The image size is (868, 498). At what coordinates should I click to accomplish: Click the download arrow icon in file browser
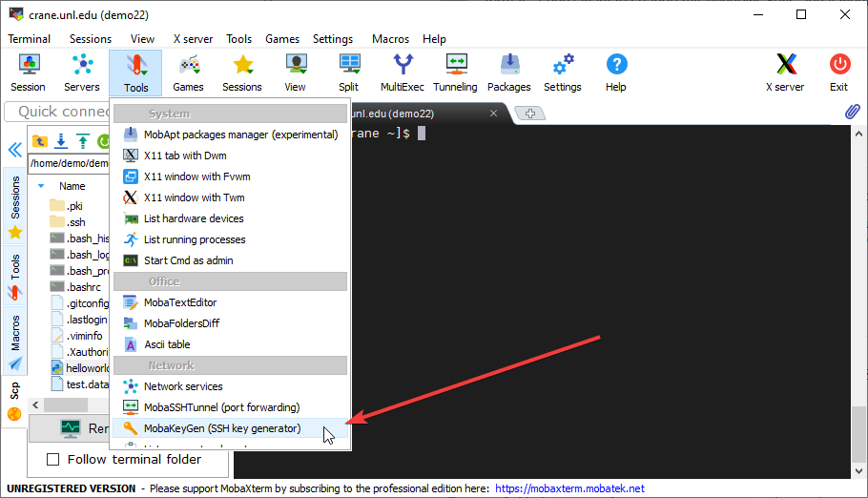click(61, 141)
